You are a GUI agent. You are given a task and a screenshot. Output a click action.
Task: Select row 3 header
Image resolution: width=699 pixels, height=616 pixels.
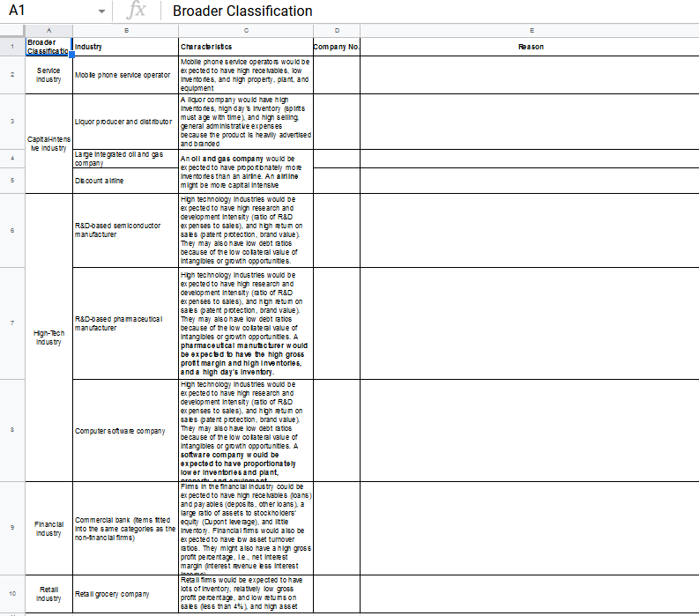[12, 122]
